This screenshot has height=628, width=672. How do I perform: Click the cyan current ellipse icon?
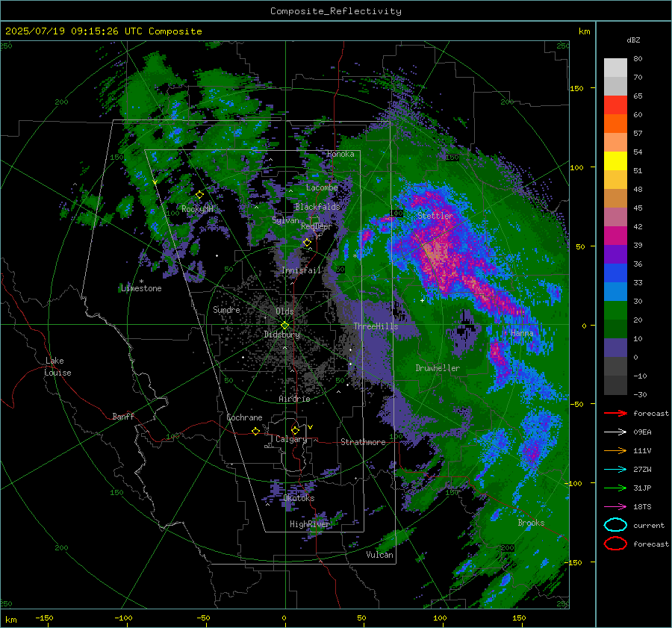click(x=615, y=525)
